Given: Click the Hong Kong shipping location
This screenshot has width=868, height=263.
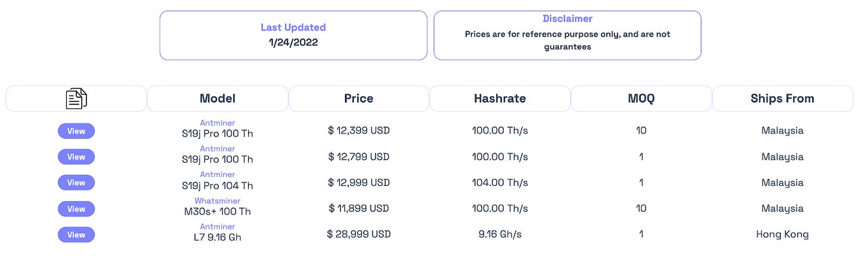Looking at the screenshot, I should [x=783, y=234].
